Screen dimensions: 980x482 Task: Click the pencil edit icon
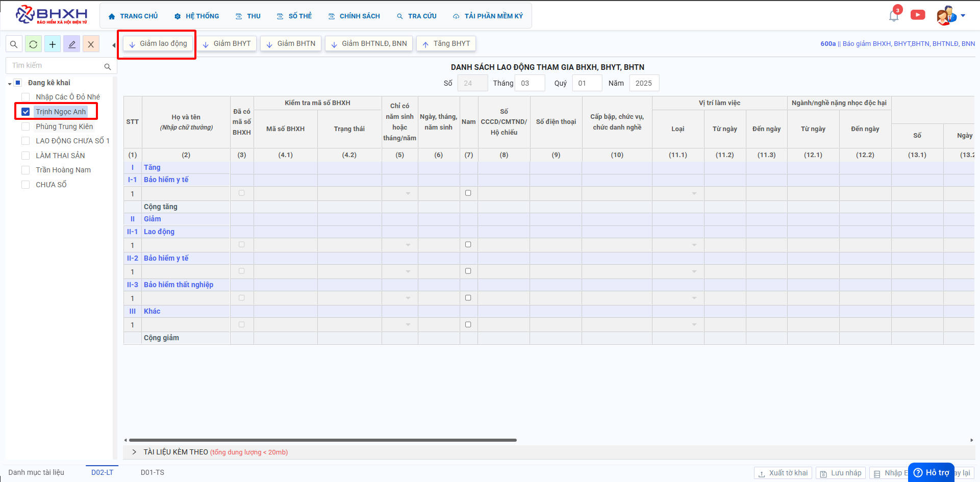point(72,44)
